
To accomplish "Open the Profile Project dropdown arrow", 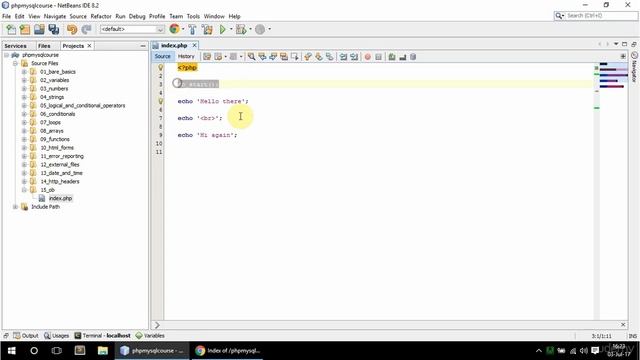I will pos(269,29).
